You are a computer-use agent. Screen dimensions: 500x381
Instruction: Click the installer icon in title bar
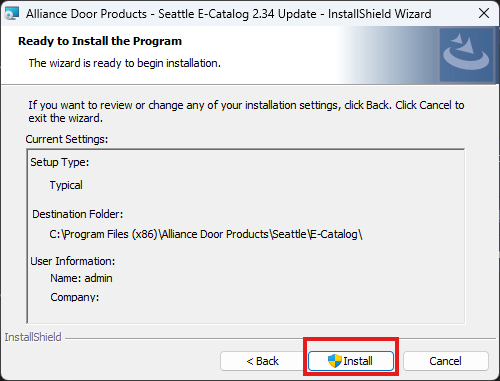tap(12, 14)
